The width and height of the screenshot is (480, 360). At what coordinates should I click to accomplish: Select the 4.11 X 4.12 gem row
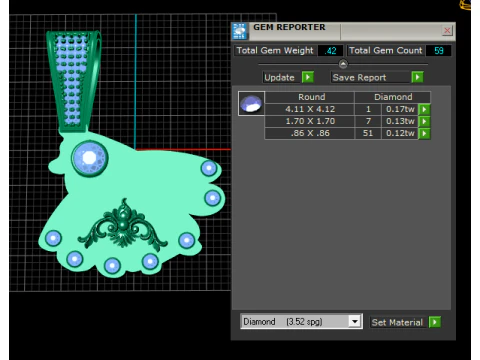(x=347, y=109)
